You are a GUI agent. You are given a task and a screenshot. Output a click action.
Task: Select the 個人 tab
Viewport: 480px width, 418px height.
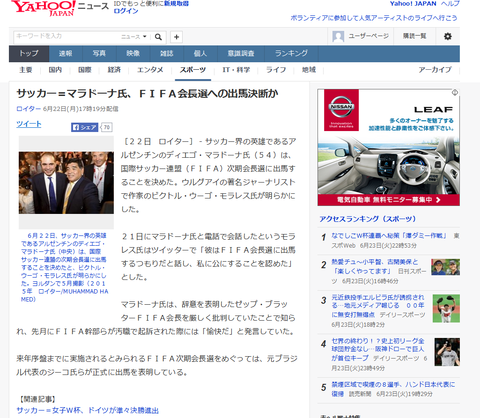[200, 54]
